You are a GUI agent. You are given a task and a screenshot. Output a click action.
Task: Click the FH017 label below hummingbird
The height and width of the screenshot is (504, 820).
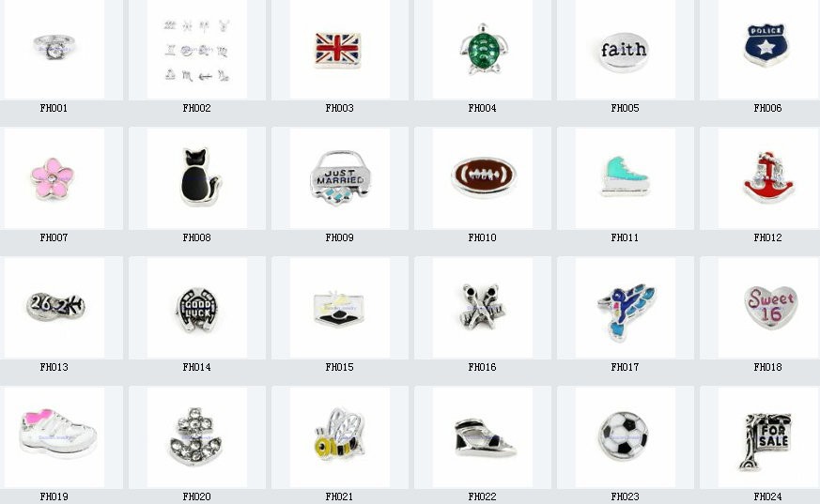coord(625,367)
